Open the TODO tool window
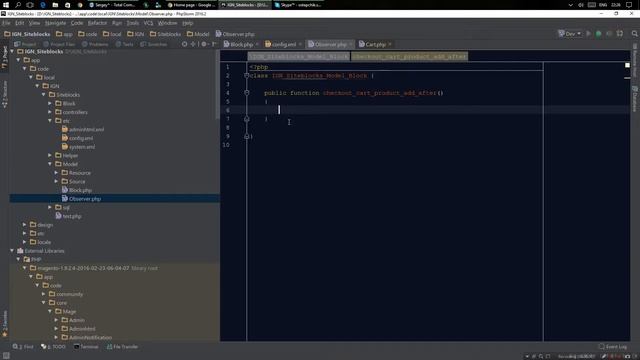This screenshot has width=640, height=360. click(x=53, y=347)
